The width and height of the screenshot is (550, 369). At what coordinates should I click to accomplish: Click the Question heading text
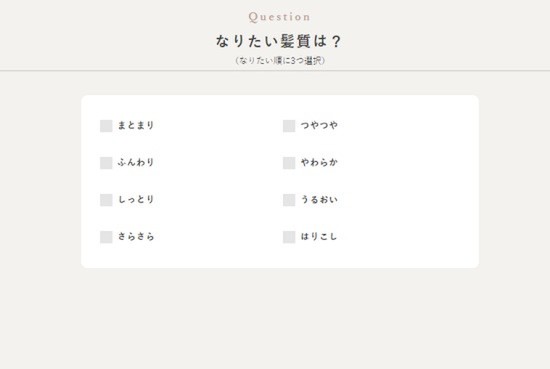coord(279,17)
